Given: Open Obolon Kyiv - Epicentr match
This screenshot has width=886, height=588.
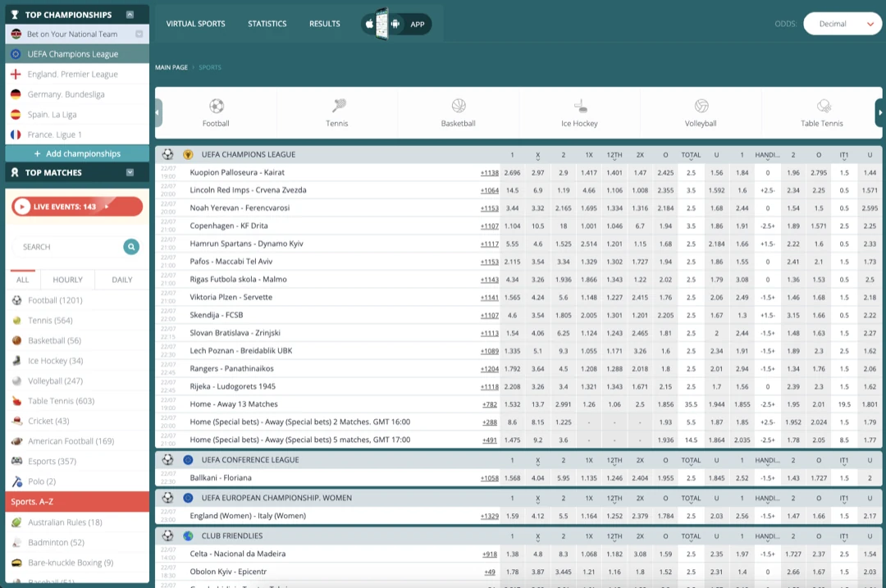Looking at the screenshot, I should 228,572.
